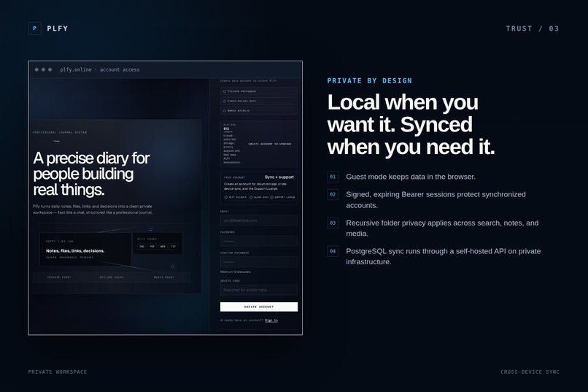Click the 'plfy.online · account access' window title

click(100, 70)
